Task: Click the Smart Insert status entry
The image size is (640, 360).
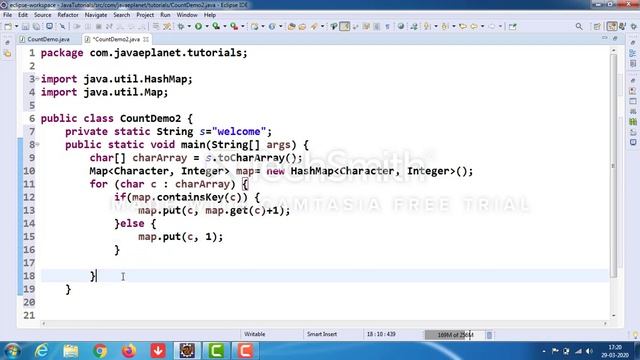Action: click(x=322, y=334)
